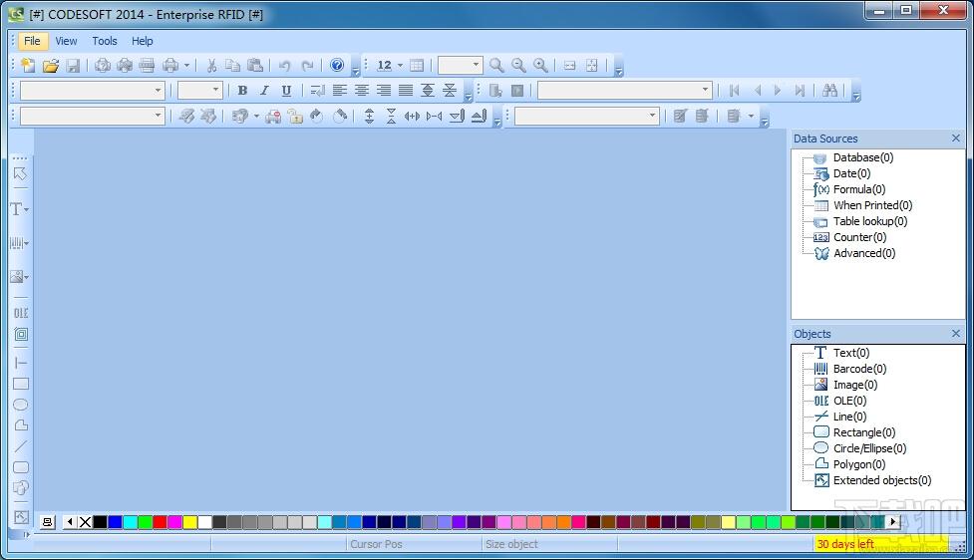The width and height of the screenshot is (974, 560).
Task: Toggle align right text
Action: (383, 91)
